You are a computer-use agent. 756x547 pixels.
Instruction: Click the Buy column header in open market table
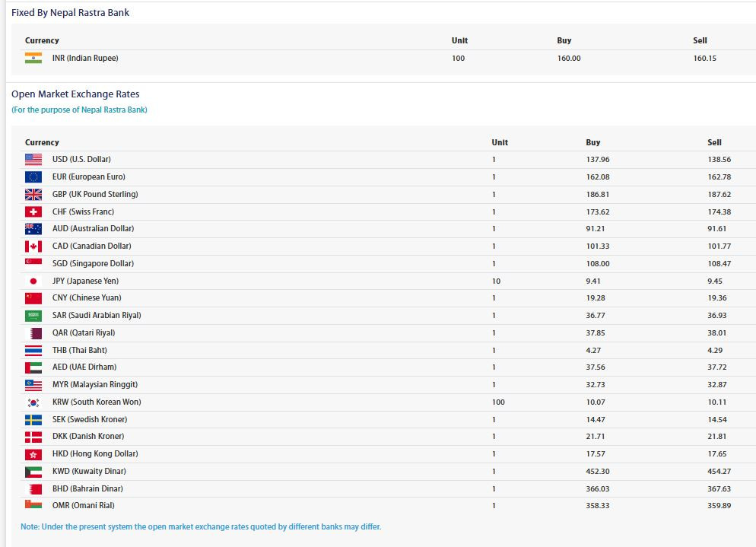593,142
